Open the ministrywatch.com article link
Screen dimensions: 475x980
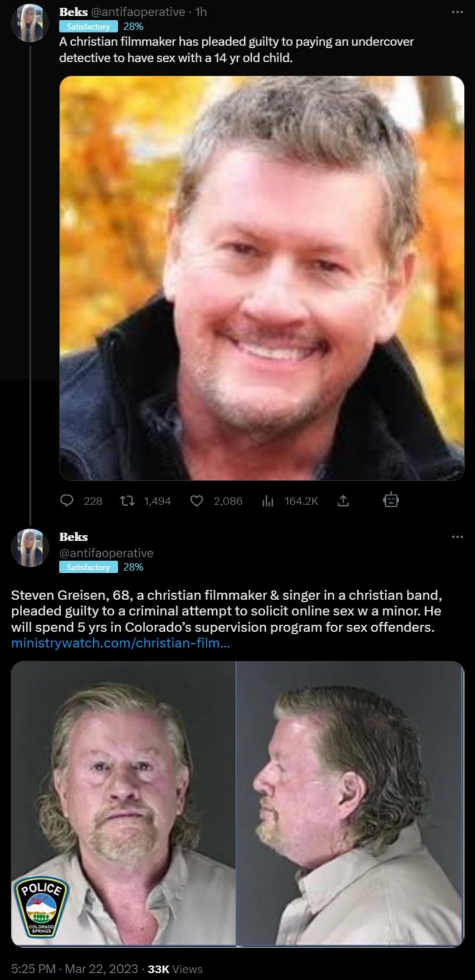(120, 643)
